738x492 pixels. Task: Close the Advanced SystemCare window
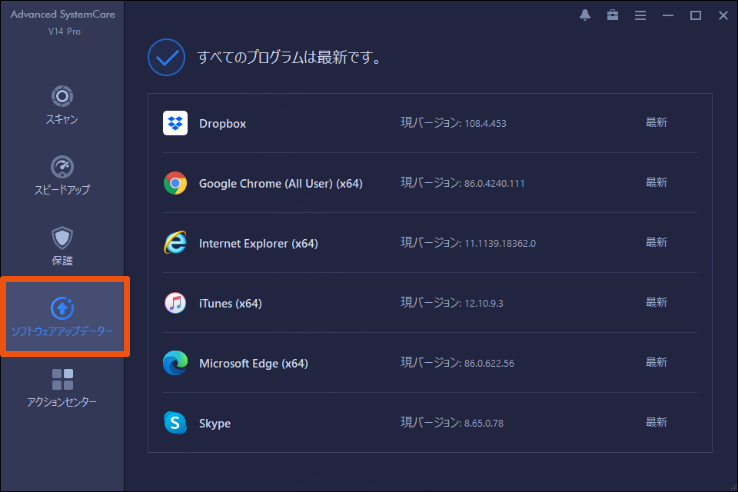point(723,16)
